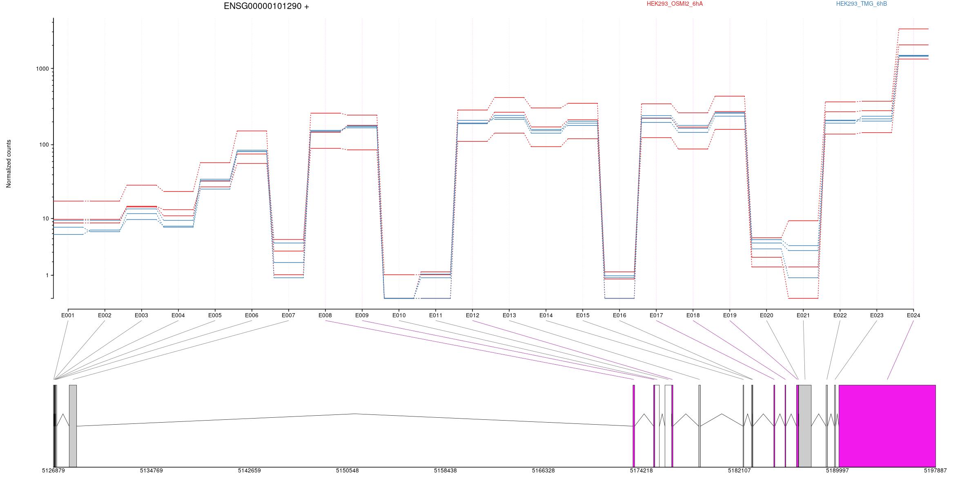Click genomic coordinate 5197887
Screen dimensions: 980x490
pos(935,470)
